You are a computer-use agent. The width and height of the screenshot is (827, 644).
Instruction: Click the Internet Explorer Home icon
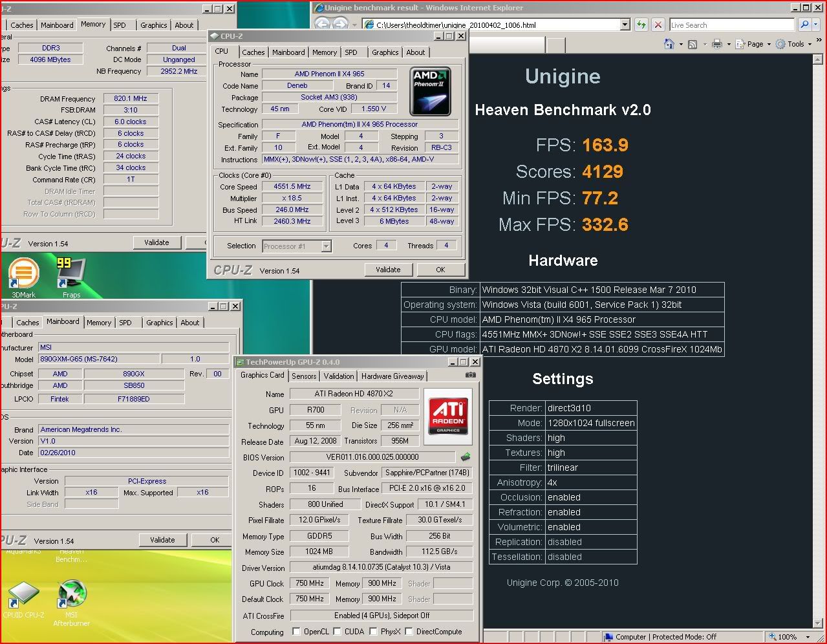669,44
